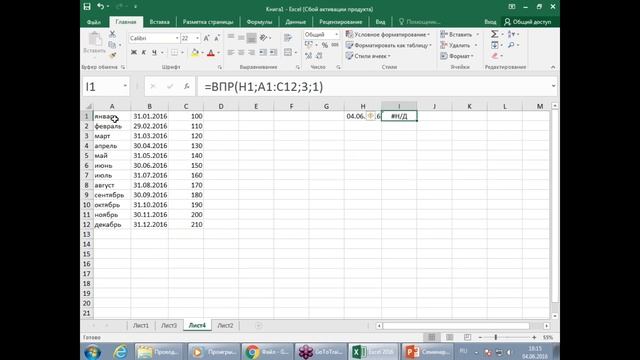
Task: Click the Clear eraser icon
Action: [495, 56]
